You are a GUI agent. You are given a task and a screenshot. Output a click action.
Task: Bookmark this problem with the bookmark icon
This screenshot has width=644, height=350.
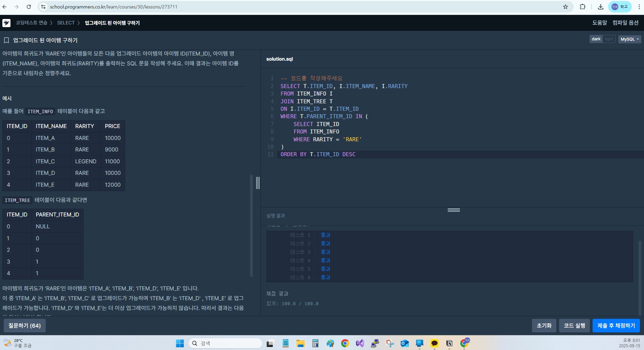tap(6, 40)
